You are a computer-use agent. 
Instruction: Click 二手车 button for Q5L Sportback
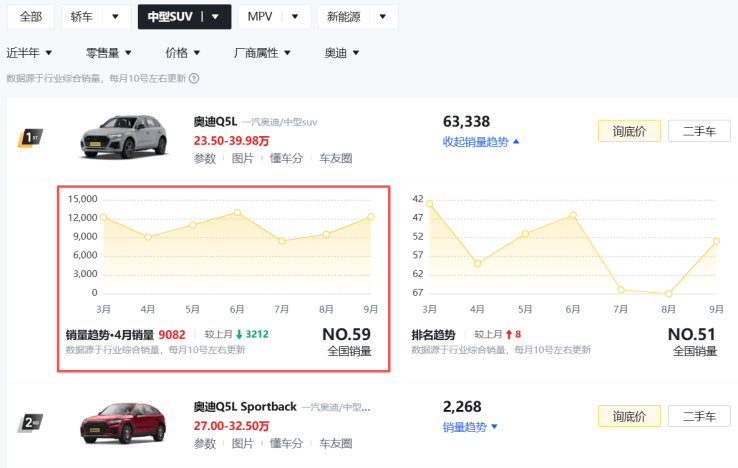pos(699,416)
